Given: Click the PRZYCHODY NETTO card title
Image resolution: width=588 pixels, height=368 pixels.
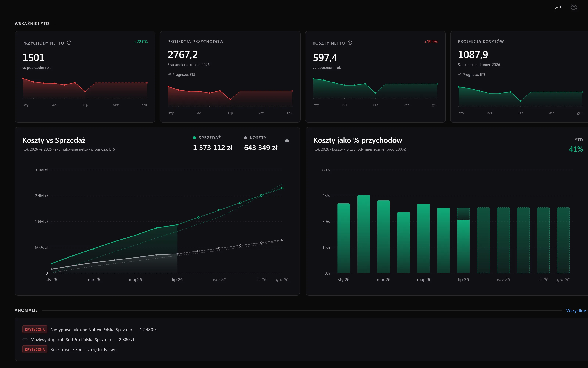Looking at the screenshot, I should [43, 43].
